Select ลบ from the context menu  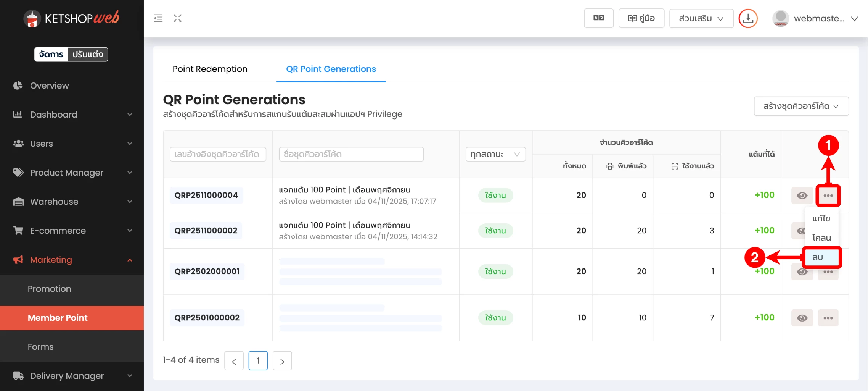[821, 257]
